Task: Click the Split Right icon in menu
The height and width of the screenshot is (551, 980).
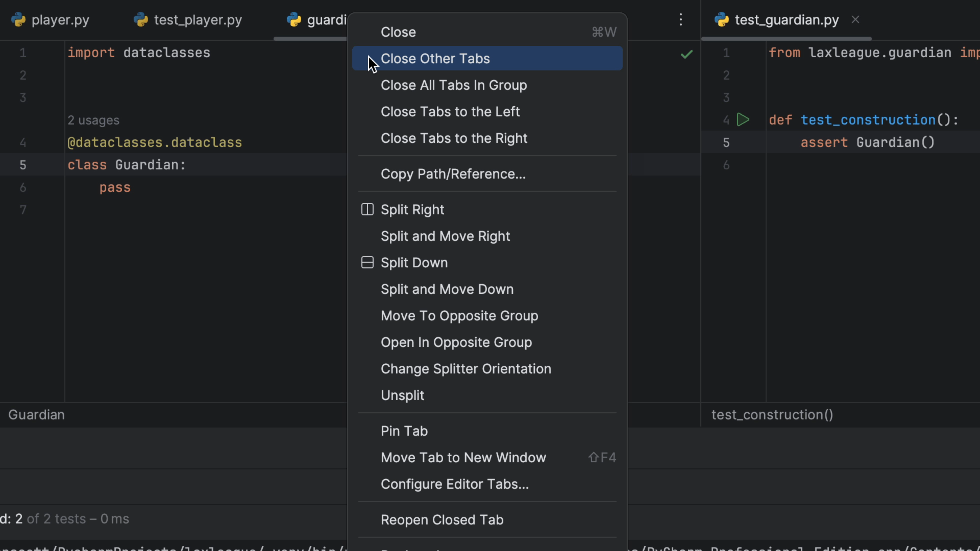Action: tap(367, 209)
